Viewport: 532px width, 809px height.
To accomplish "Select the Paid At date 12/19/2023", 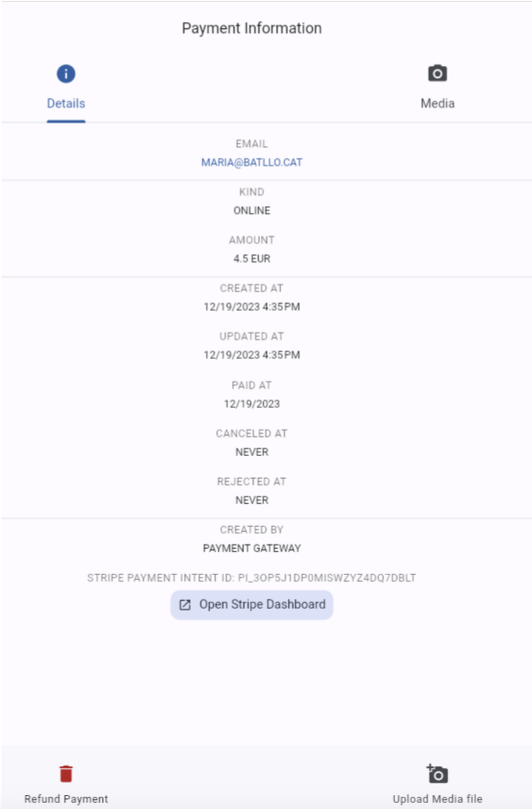I will pyautogui.click(x=252, y=404).
